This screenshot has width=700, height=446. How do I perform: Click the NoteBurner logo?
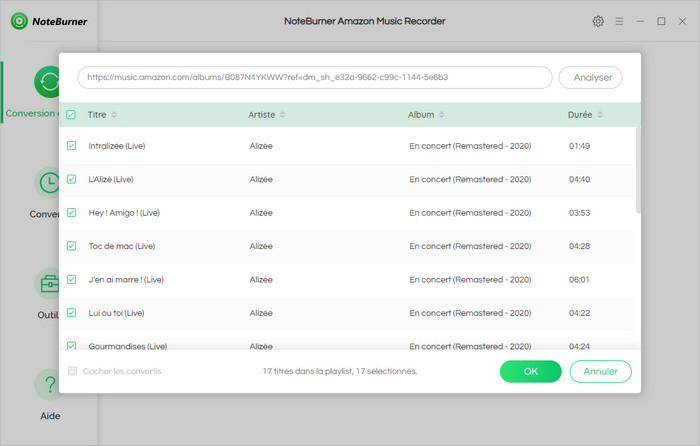coord(49,21)
